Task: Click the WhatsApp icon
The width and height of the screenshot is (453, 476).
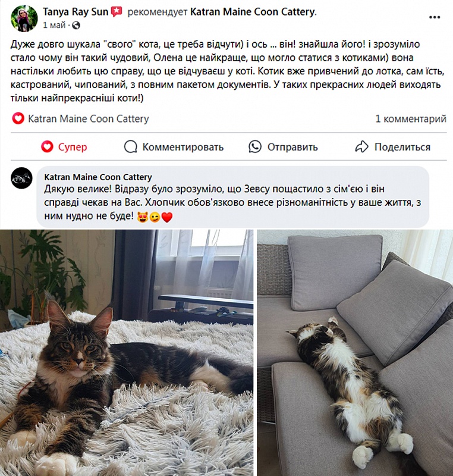Action: [255, 146]
